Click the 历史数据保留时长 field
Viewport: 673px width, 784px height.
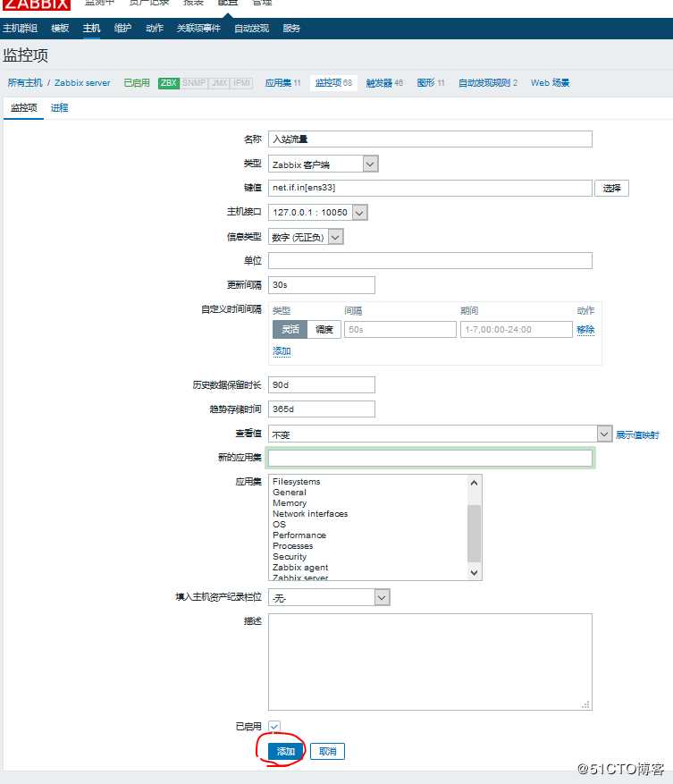point(322,385)
